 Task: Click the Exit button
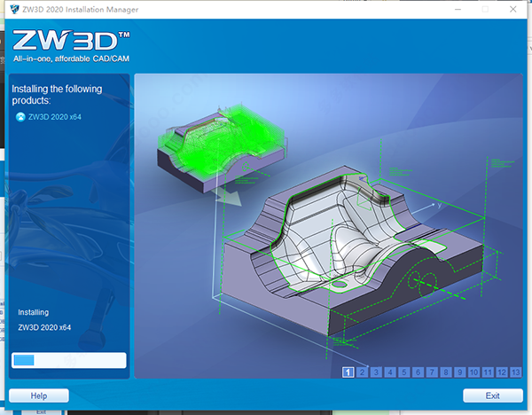493,395
